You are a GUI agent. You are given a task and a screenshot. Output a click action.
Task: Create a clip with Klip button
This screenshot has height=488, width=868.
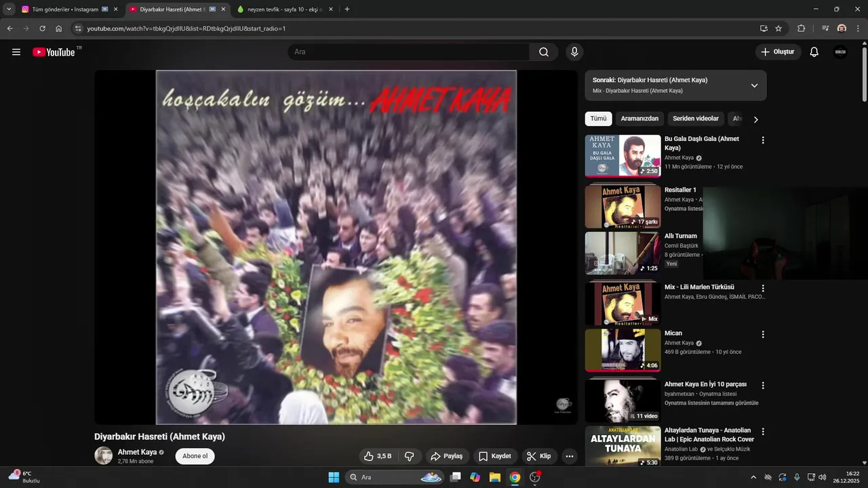click(x=539, y=456)
